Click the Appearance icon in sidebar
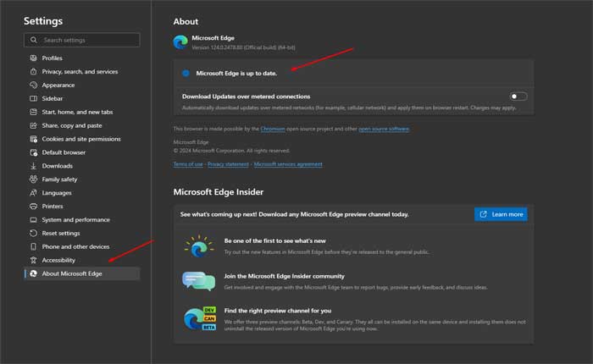Screen dimensions: 593x364 [32, 85]
